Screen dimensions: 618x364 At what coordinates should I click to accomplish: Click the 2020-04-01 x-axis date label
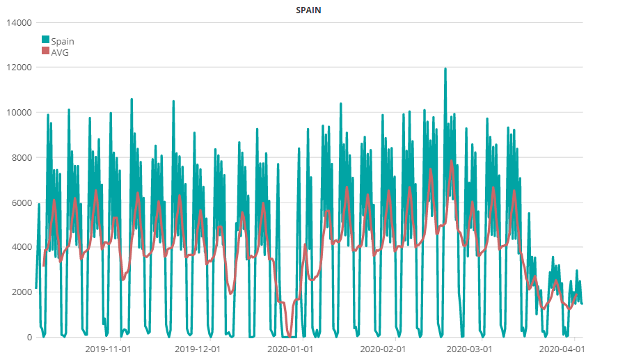(x=562, y=349)
